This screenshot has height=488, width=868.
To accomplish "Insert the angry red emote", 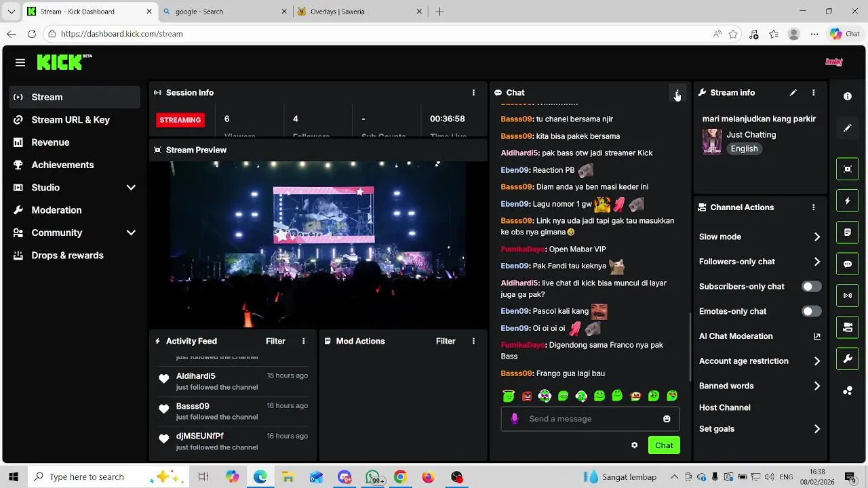I will (x=527, y=396).
